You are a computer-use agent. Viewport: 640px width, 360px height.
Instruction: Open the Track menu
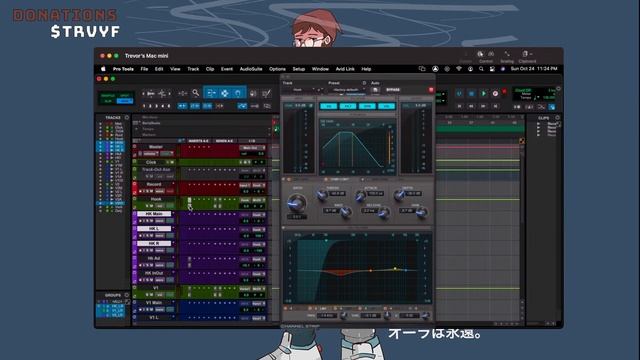[x=193, y=69]
